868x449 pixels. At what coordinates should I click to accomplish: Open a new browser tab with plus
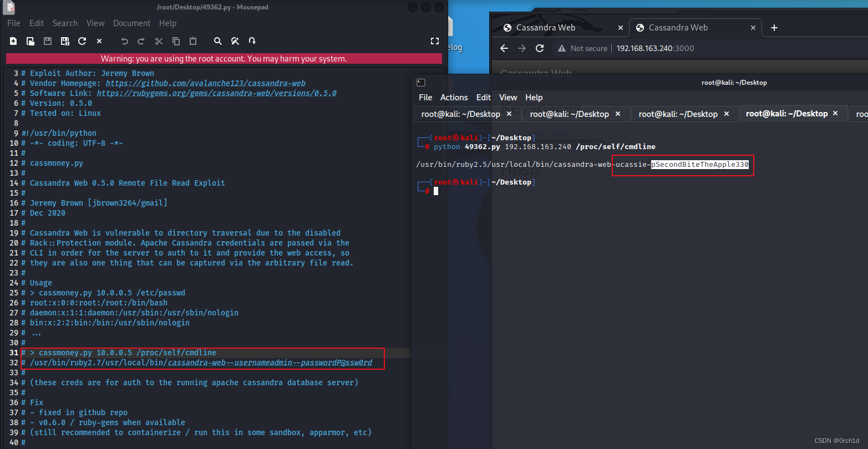[x=774, y=28]
